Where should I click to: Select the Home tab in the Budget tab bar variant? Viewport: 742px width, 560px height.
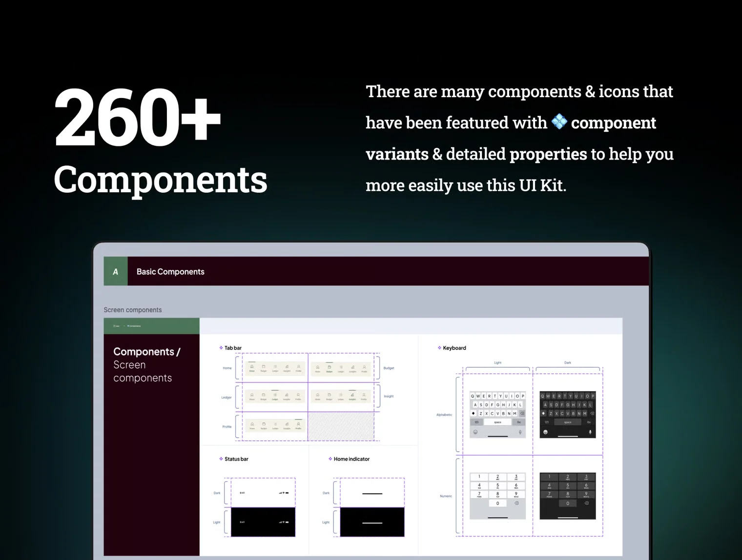click(317, 368)
